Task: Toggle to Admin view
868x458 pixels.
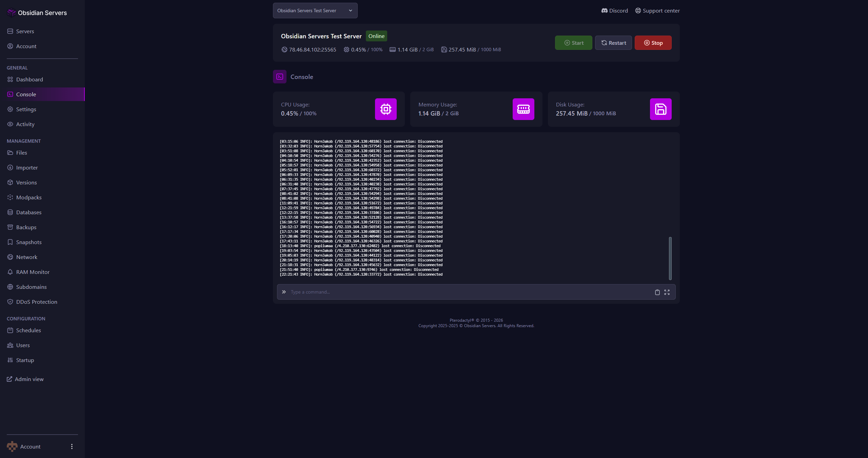Action: pos(29,379)
